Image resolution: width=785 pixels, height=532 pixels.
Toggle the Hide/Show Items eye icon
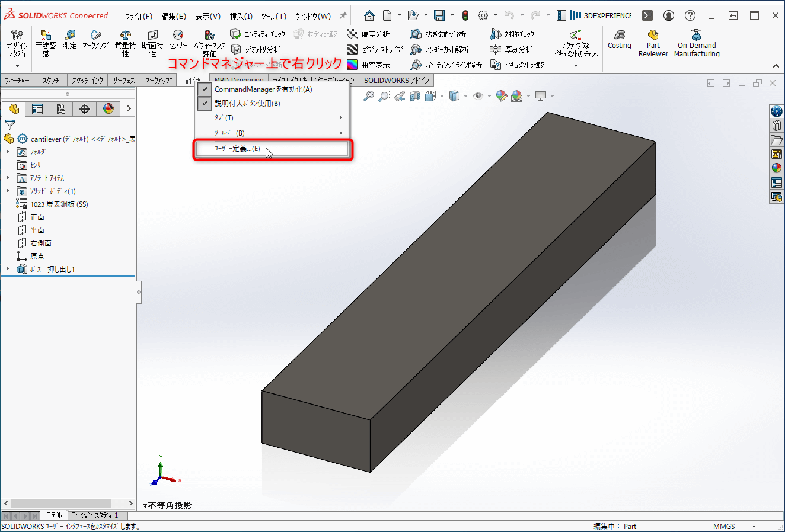click(478, 95)
